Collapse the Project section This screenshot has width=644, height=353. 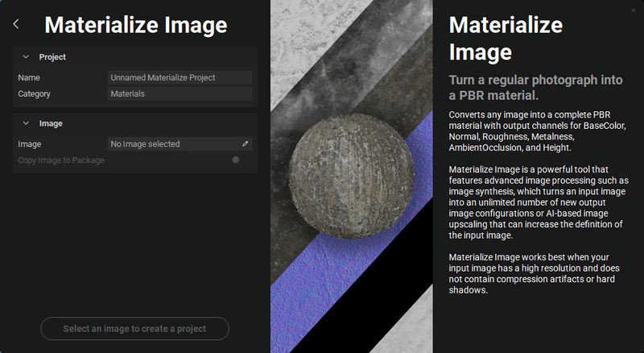coord(26,56)
